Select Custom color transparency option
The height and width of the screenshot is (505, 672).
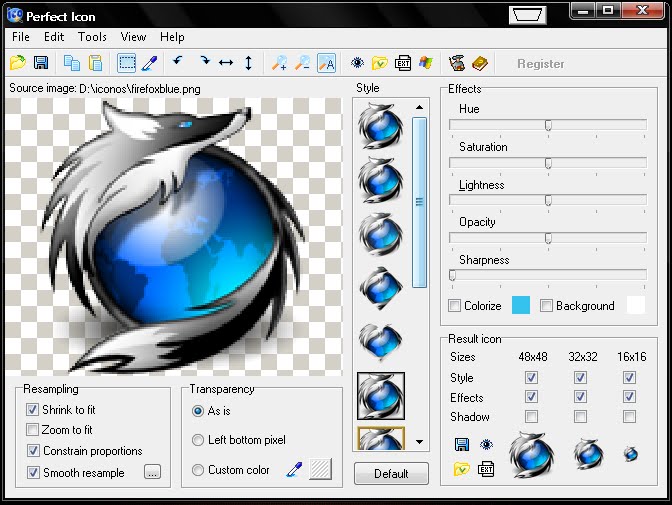(x=198, y=470)
